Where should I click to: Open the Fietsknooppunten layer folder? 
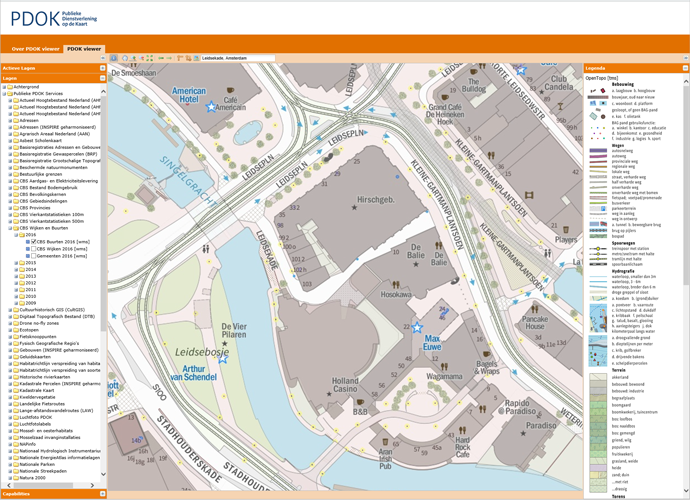point(16,337)
